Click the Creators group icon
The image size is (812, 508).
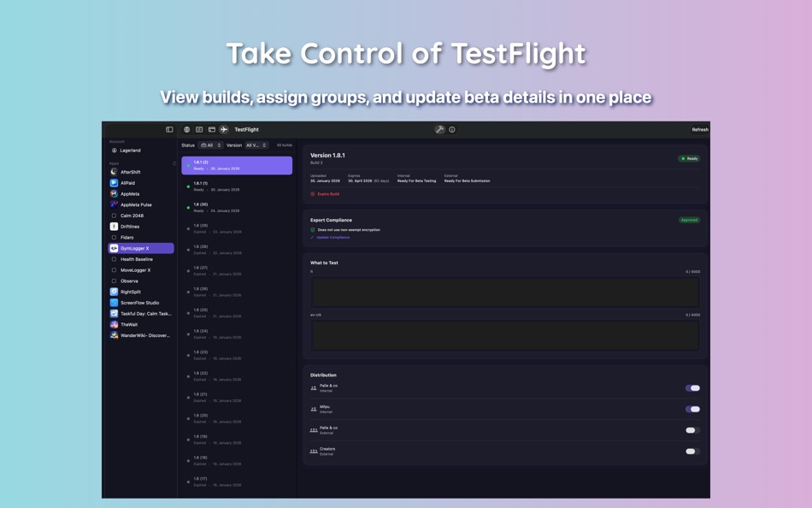pos(314,452)
